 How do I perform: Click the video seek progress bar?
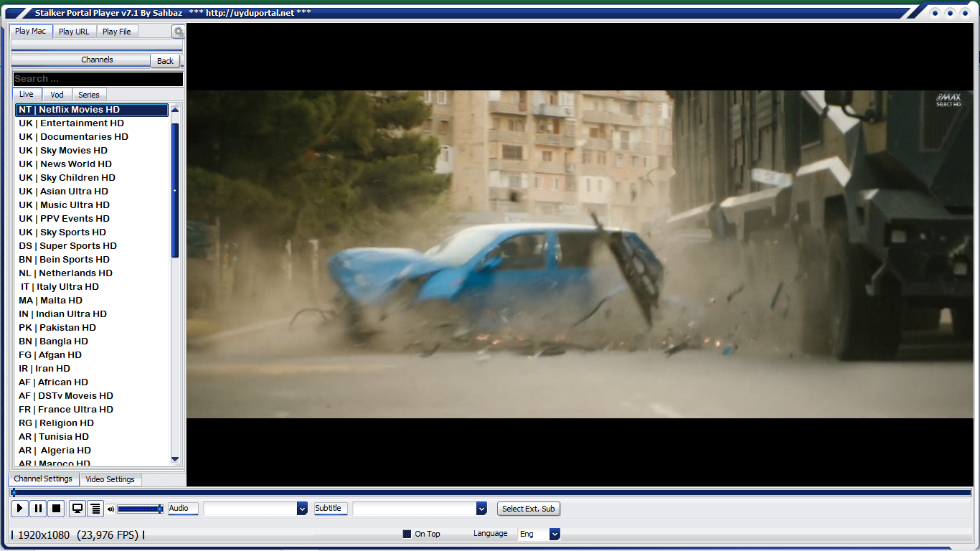pyautogui.click(x=491, y=492)
